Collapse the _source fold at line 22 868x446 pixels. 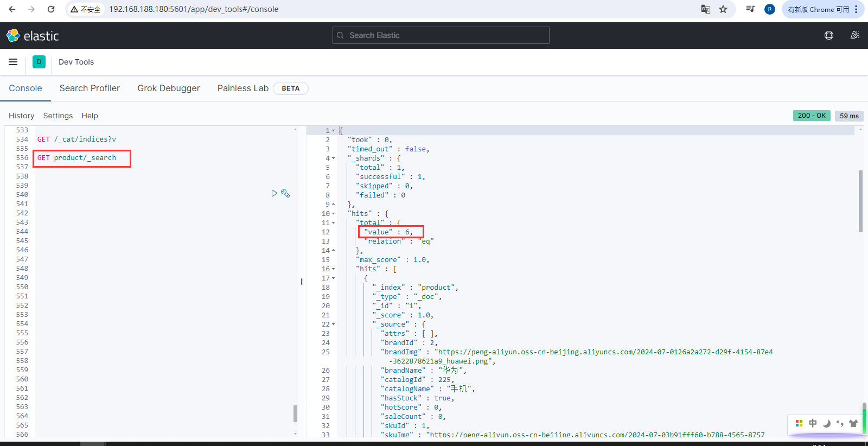click(334, 324)
